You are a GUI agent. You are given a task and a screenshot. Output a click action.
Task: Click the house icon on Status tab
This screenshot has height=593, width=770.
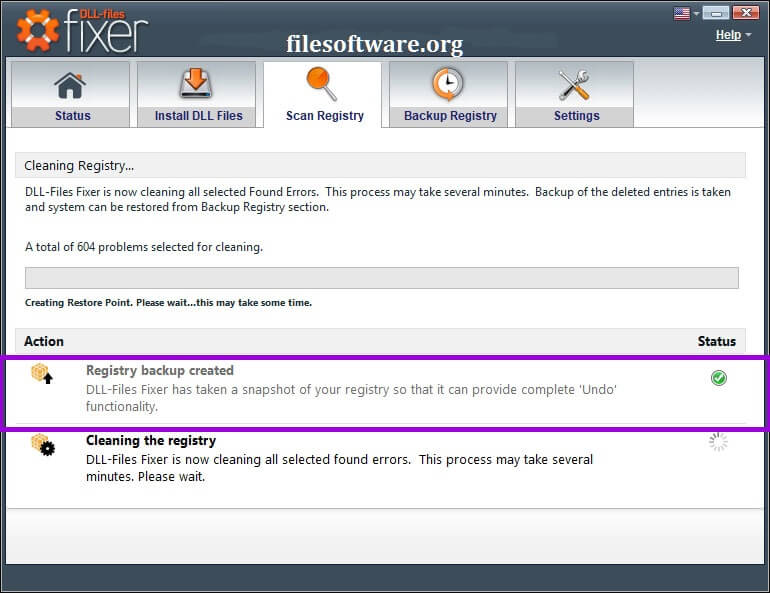[70, 85]
